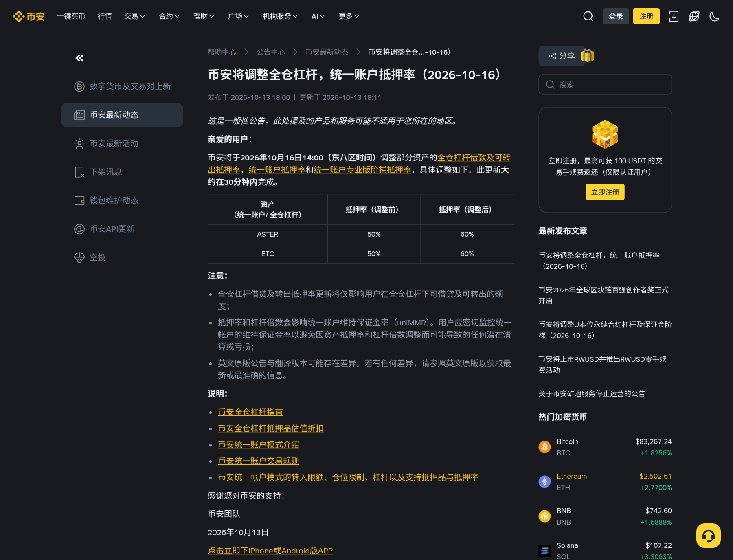This screenshot has height=560, width=733.
Task: Open 数字货币及交易对上新 sidebar item
Action: 122,86
